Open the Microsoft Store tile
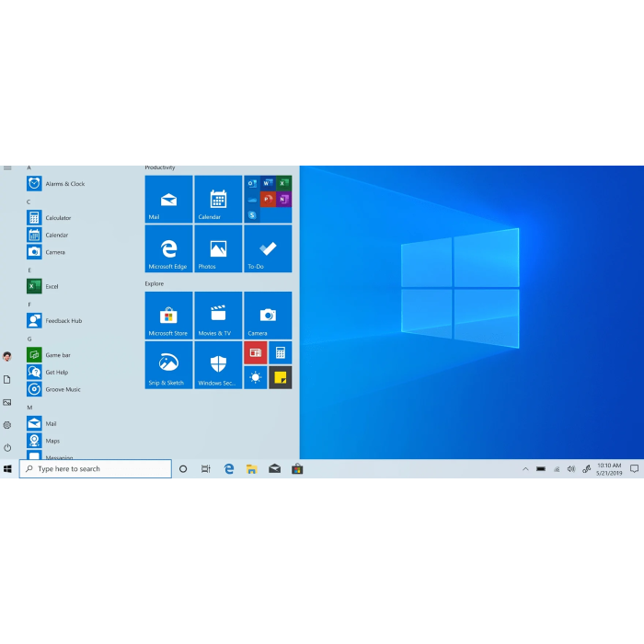644x644 pixels. [x=168, y=316]
